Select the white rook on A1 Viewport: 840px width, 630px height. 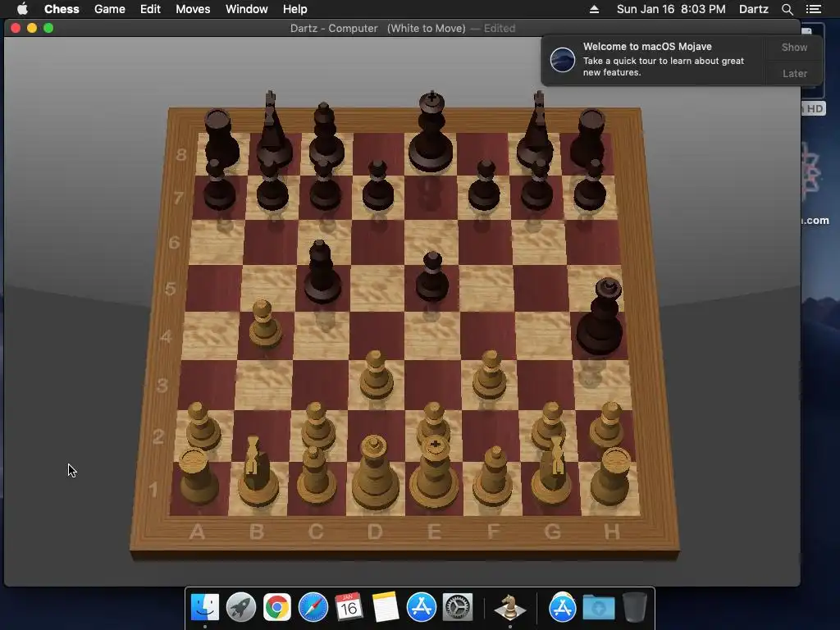click(199, 478)
